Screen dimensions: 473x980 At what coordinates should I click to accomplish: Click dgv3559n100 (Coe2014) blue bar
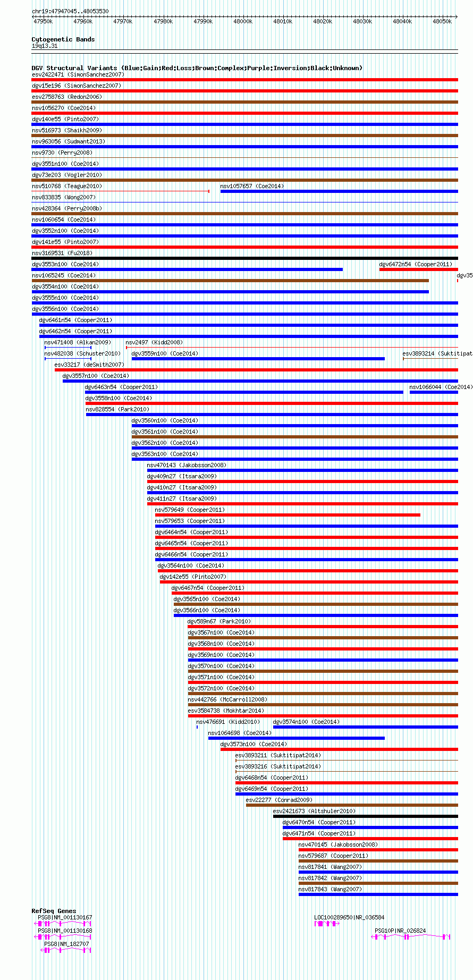click(x=258, y=359)
